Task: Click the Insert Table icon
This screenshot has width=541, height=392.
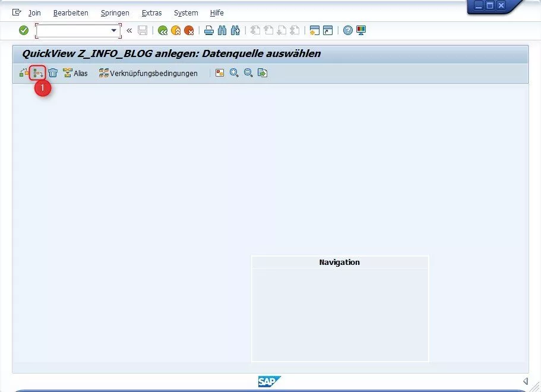Action: [38, 73]
